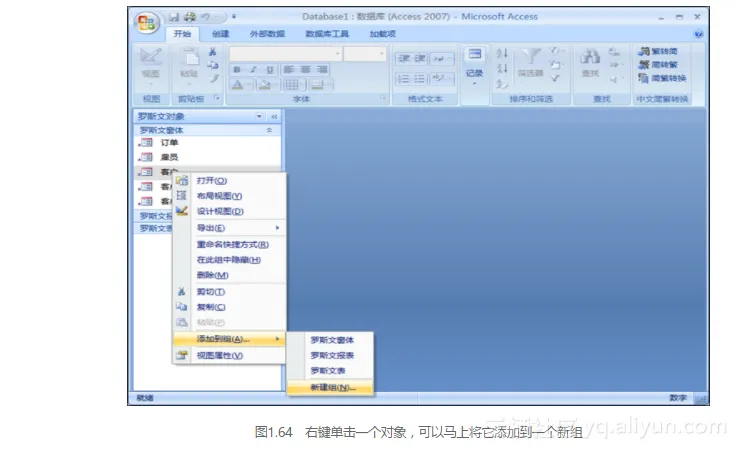The width and height of the screenshot is (738, 450).
Task: Click the quick access print icon
Action: click(190, 17)
